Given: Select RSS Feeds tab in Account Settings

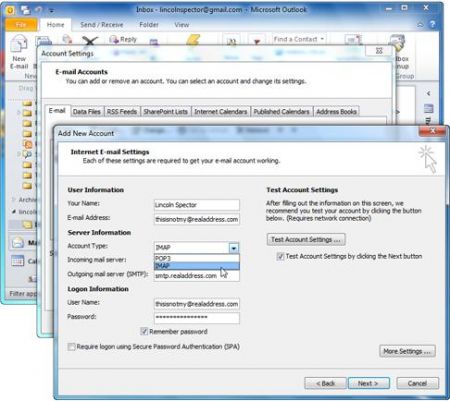Looking at the screenshot, I should point(122,112).
